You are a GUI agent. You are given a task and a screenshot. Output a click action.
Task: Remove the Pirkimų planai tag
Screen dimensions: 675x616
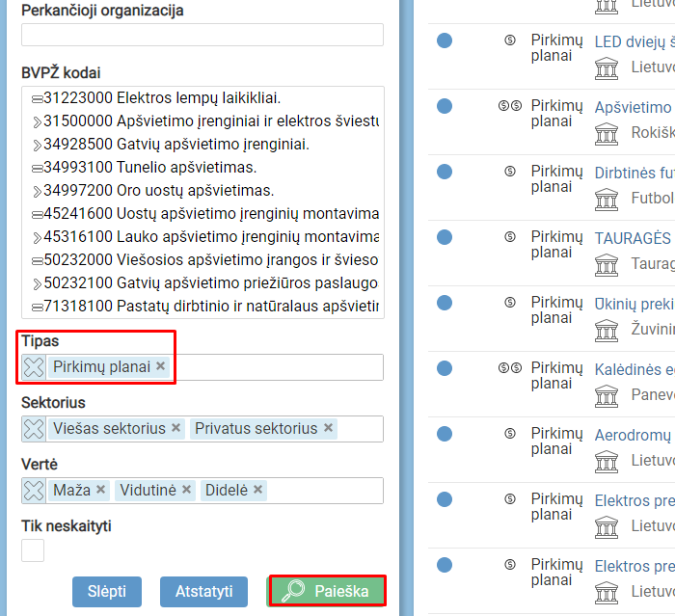click(161, 366)
